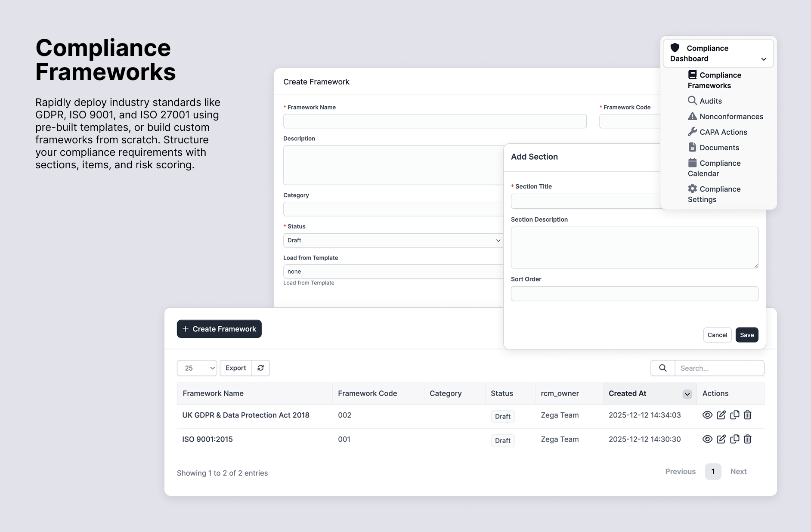Click the Compliance Settings gear icon
Viewport: 811px width, 532px height.
click(x=692, y=189)
